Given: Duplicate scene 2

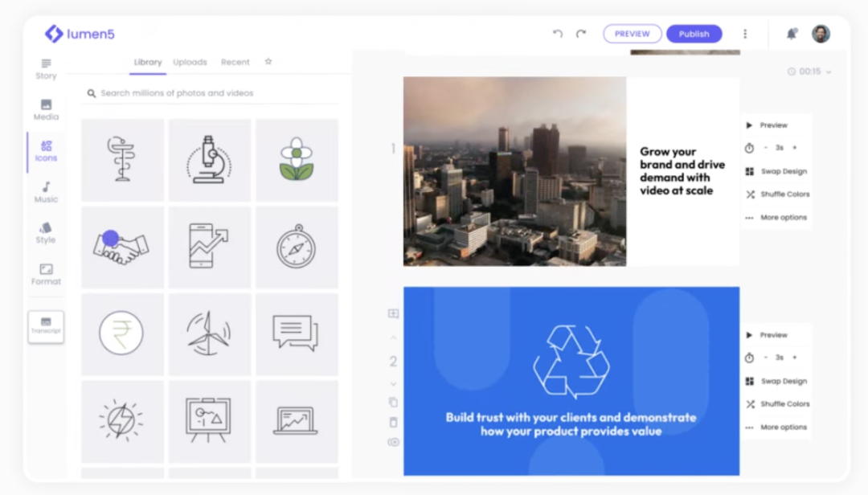Looking at the screenshot, I should point(393,402).
